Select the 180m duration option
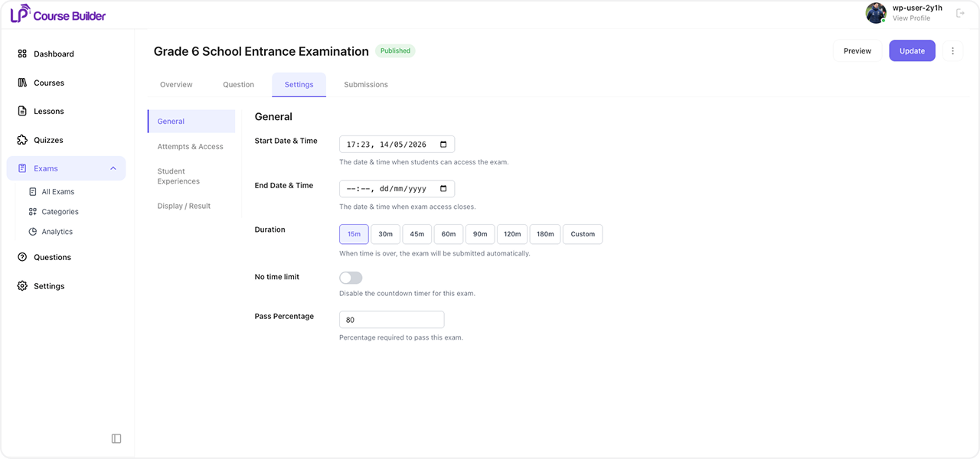Image resolution: width=980 pixels, height=459 pixels. pos(545,234)
